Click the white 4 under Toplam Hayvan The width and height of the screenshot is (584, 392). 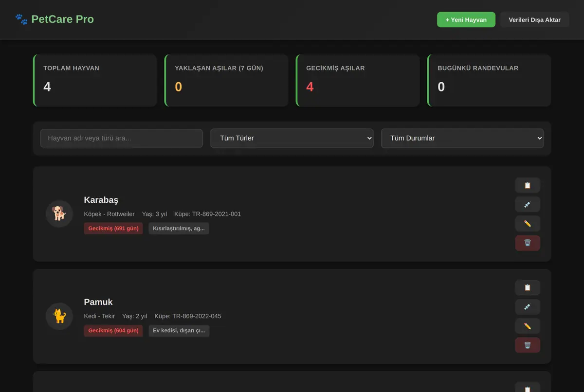click(47, 87)
